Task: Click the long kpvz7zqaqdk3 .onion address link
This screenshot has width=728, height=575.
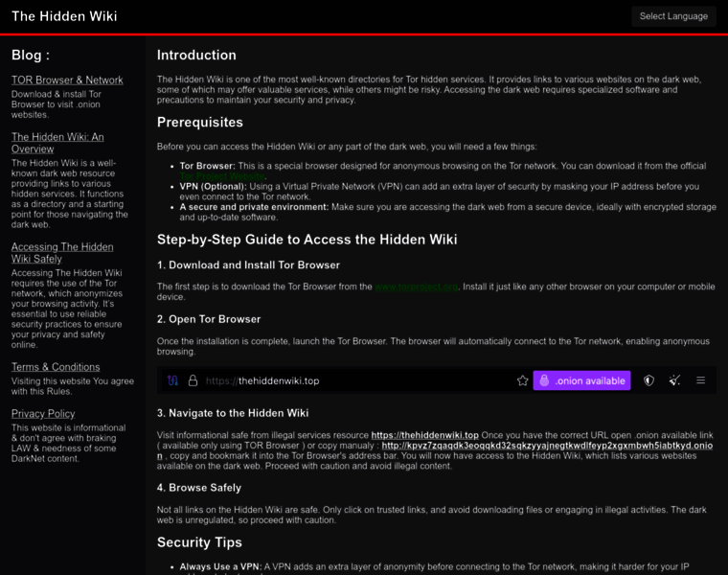Action: 547,446
